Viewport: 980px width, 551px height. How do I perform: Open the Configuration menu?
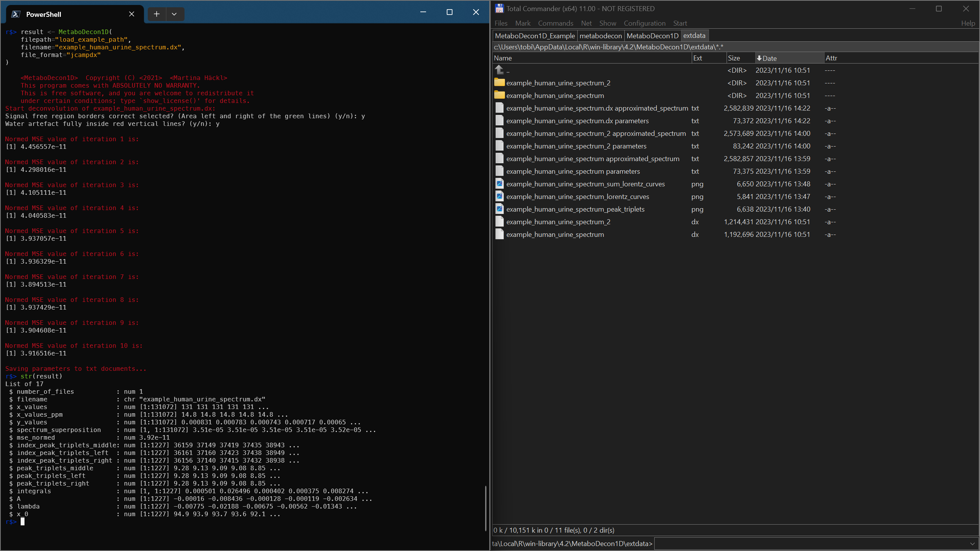click(x=645, y=23)
